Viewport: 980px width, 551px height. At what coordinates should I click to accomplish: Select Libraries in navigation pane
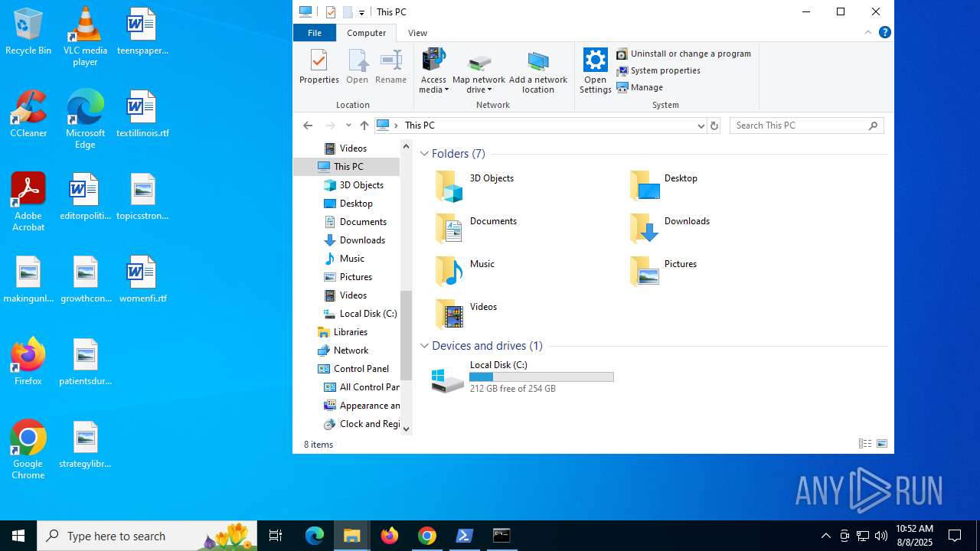pyautogui.click(x=343, y=332)
